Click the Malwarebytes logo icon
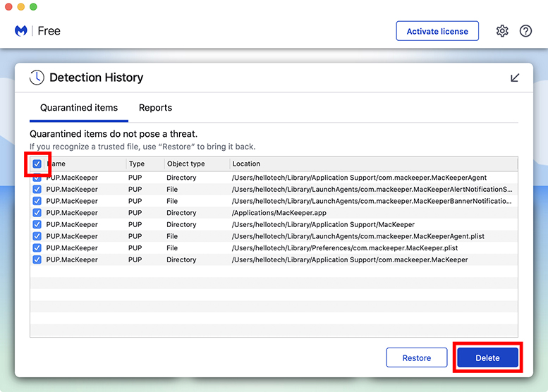Image resolution: width=548 pixels, height=392 pixels. tap(21, 31)
